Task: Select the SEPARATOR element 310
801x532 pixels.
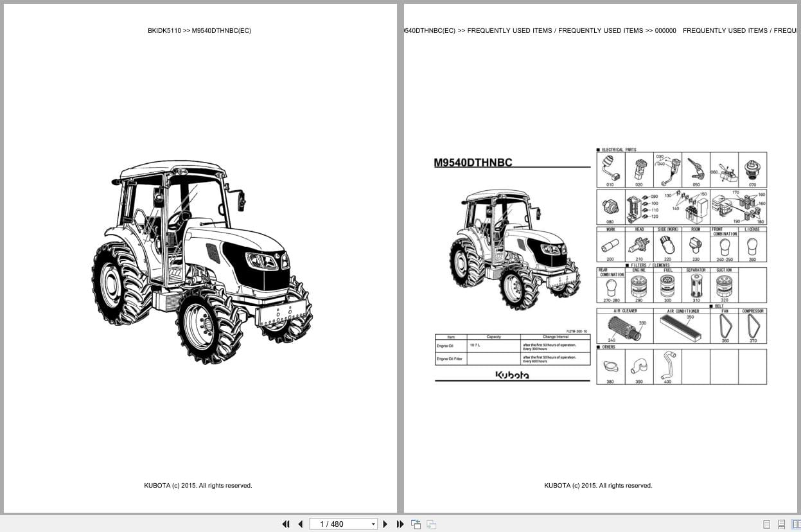Action: [x=696, y=285]
